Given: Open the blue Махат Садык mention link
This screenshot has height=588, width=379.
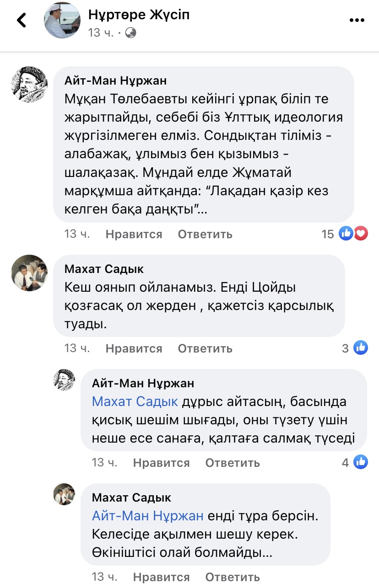Looking at the screenshot, I should (x=135, y=401).
